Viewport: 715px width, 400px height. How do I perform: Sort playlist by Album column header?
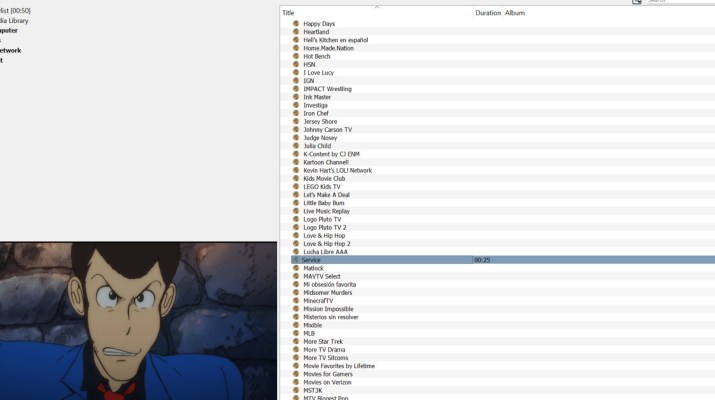(515, 13)
